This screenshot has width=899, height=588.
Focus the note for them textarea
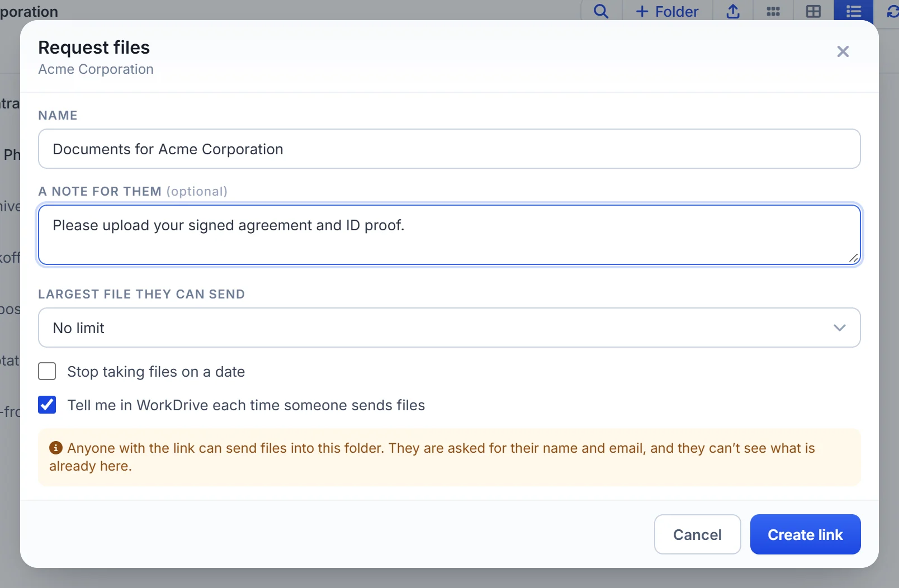[x=450, y=235]
